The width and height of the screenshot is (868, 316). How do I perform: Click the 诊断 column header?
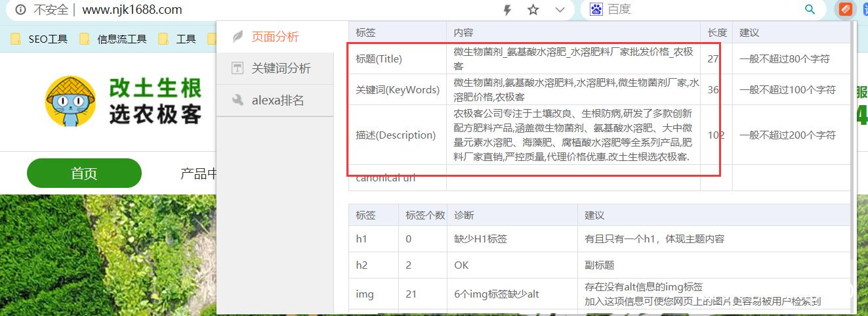pyautogui.click(x=463, y=215)
